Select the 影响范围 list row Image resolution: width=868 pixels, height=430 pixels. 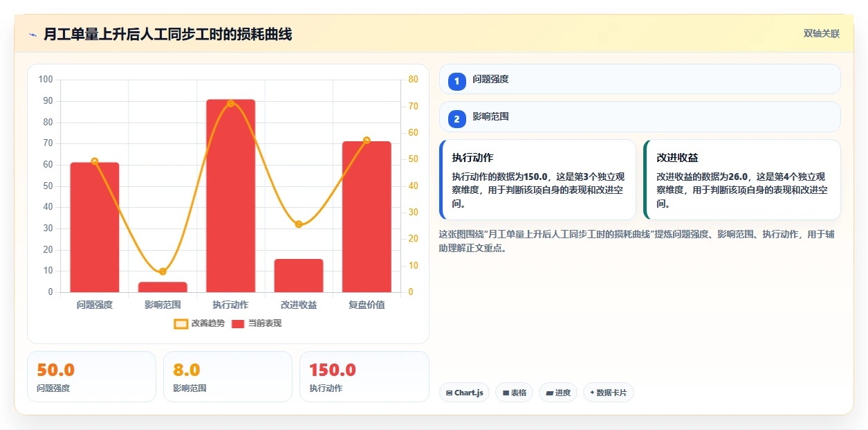click(640, 116)
